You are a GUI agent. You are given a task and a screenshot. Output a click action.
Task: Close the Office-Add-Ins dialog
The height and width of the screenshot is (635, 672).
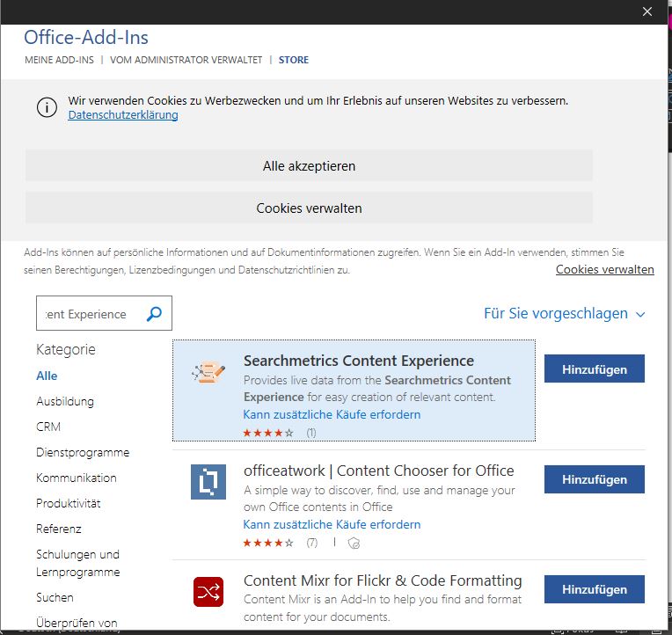[x=647, y=11]
